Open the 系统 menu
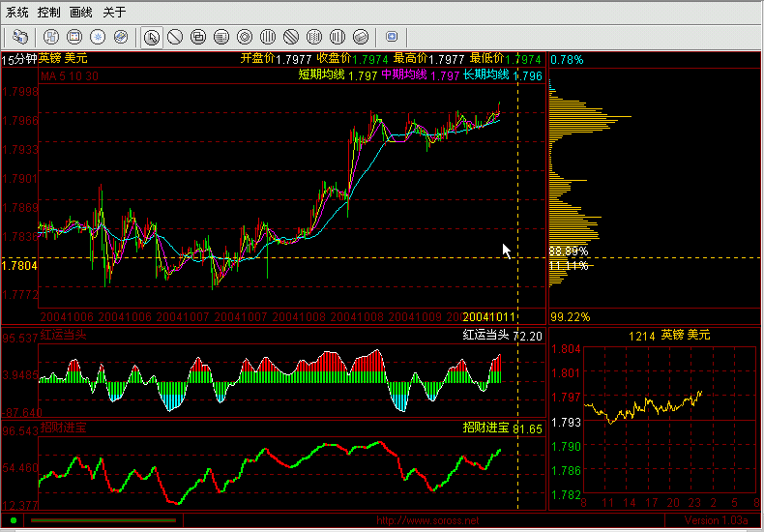The height and width of the screenshot is (532, 764). click(17, 13)
